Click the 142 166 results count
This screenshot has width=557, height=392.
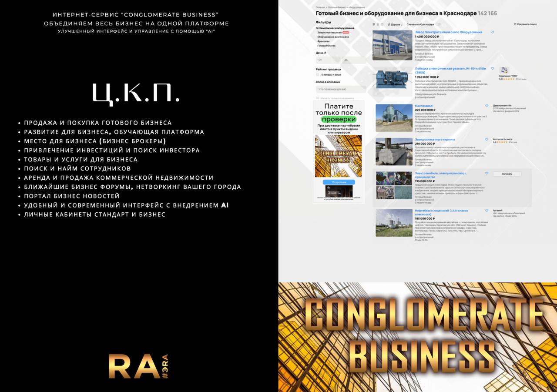coord(487,13)
